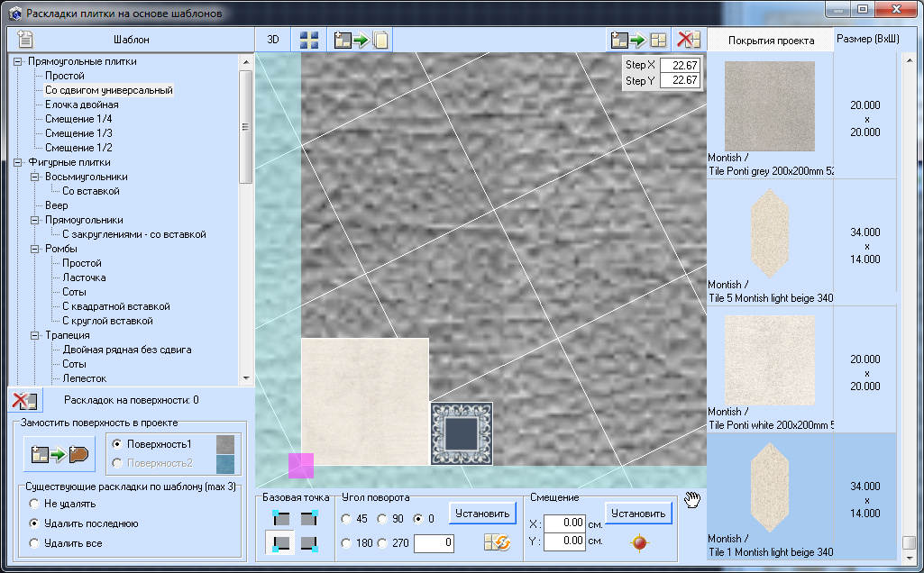Select the top-right base point icon
Screen dimensions: 924x573
coord(308,517)
